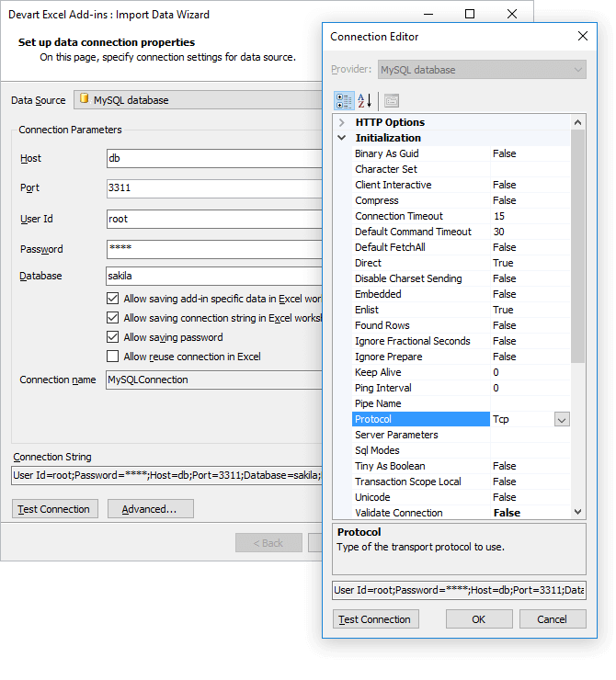This screenshot has height=680, width=616.
Task: Click the Direct property True value
Action: pyautogui.click(x=530, y=263)
